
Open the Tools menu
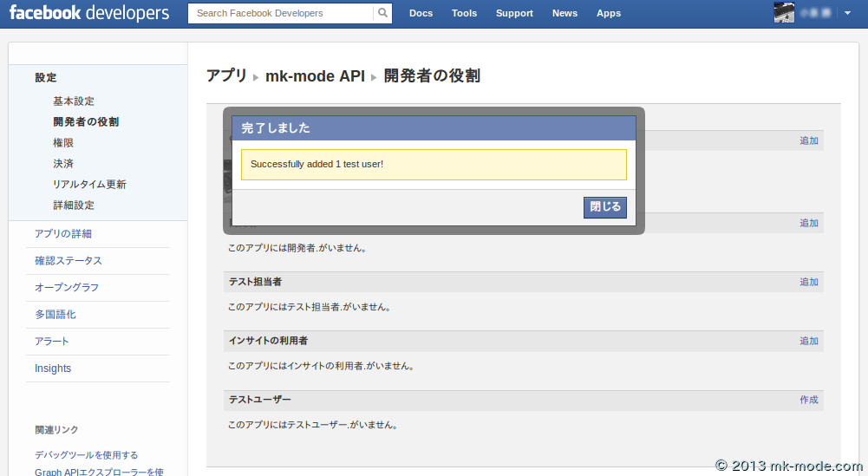[464, 13]
